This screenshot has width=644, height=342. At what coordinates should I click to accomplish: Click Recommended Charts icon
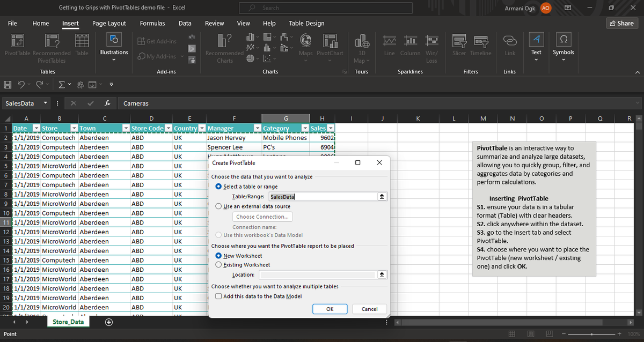[224, 48]
